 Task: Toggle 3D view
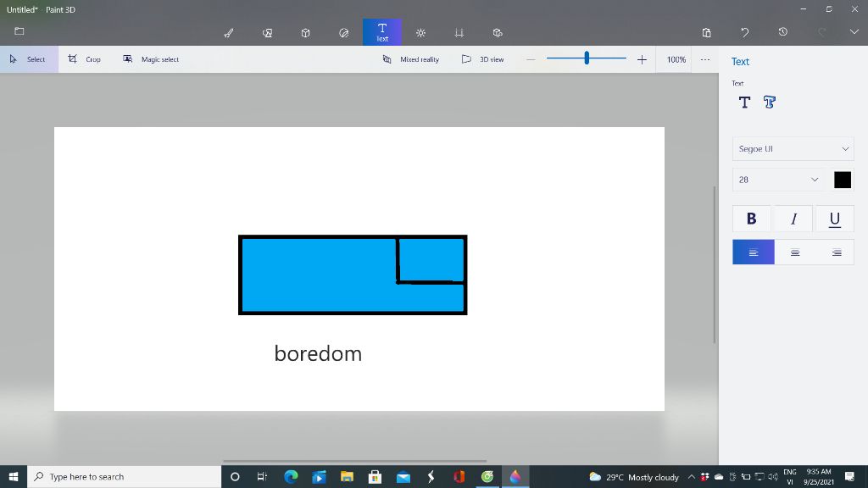pyautogui.click(x=483, y=59)
